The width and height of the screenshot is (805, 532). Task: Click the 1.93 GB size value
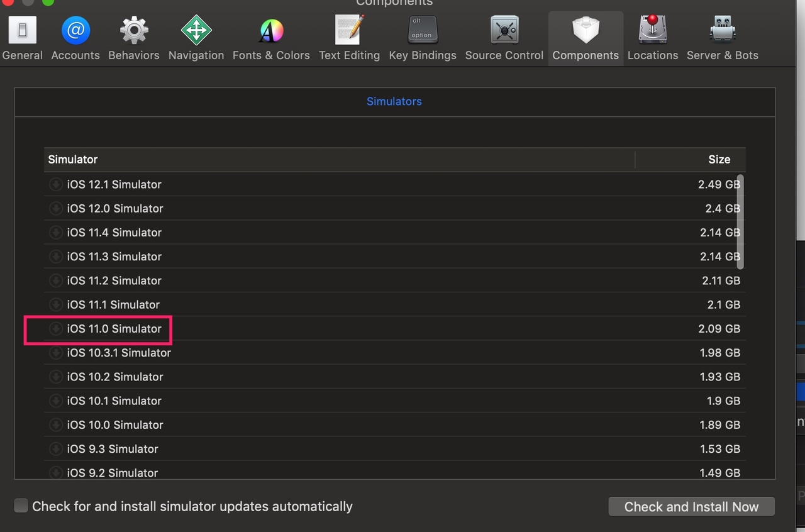click(x=720, y=377)
